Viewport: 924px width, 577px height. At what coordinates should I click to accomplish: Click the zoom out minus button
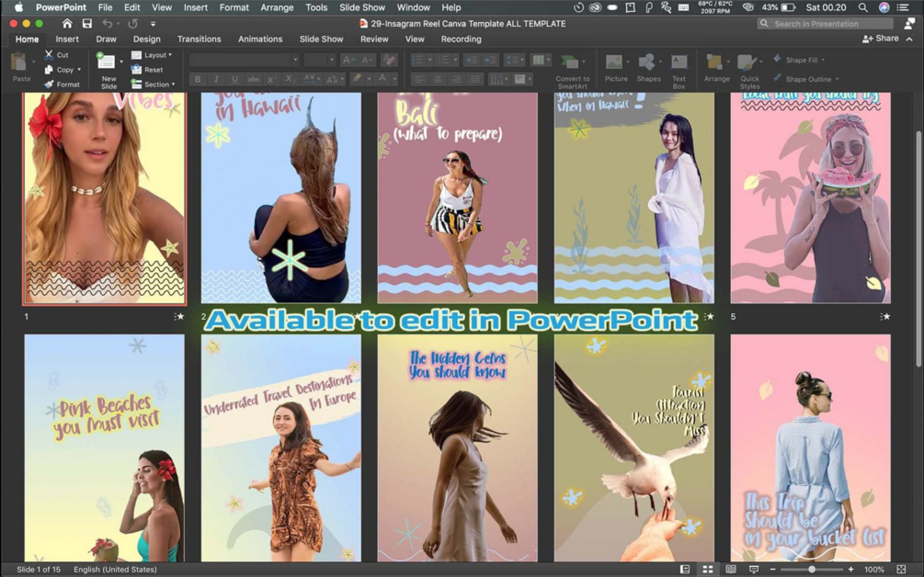point(772,570)
